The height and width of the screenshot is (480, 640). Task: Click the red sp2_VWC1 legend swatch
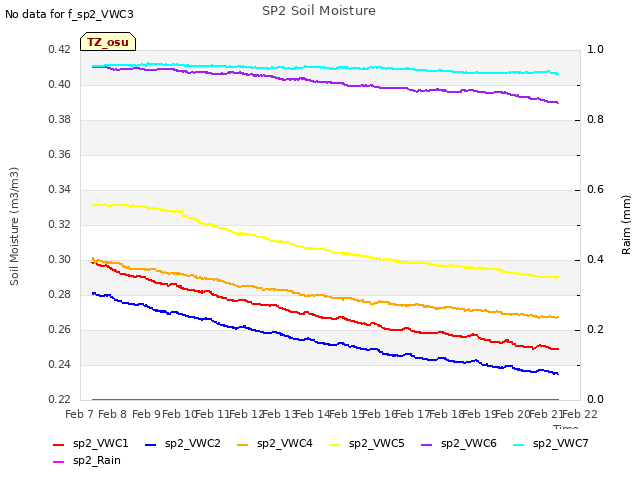click(x=59, y=445)
